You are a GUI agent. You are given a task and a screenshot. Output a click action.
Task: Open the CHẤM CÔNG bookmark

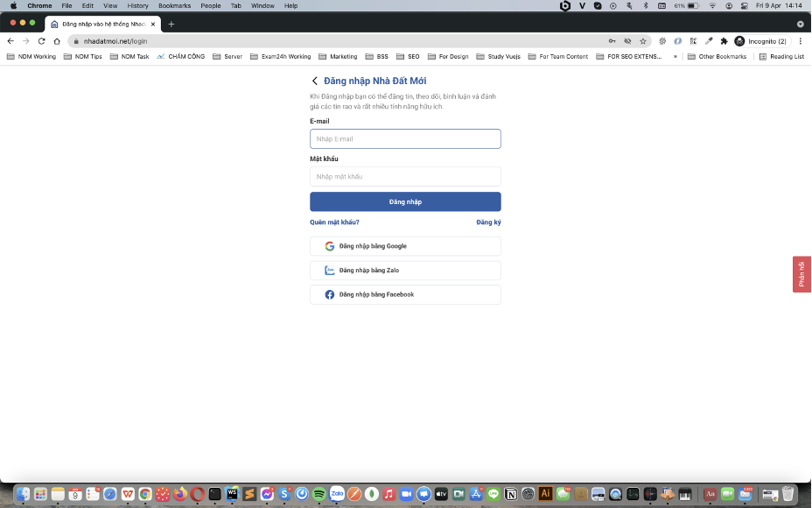point(181,57)
